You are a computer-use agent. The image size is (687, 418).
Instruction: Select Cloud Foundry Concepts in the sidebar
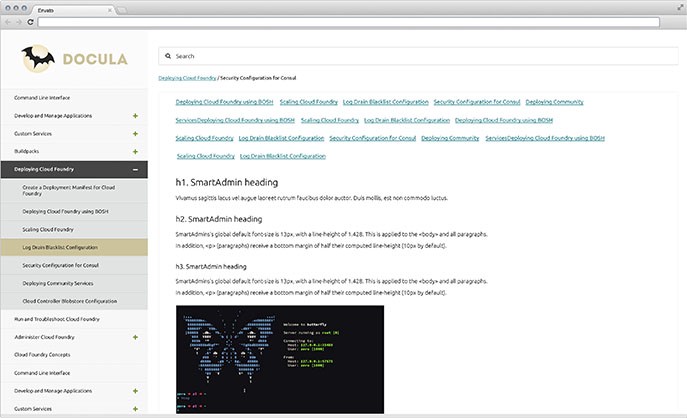[41, 354]
